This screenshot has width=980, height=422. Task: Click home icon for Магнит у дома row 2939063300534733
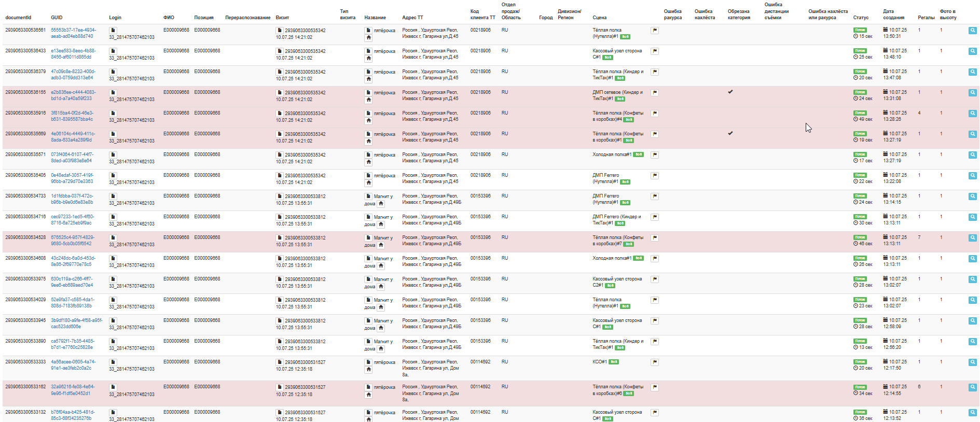coord(381,204)
